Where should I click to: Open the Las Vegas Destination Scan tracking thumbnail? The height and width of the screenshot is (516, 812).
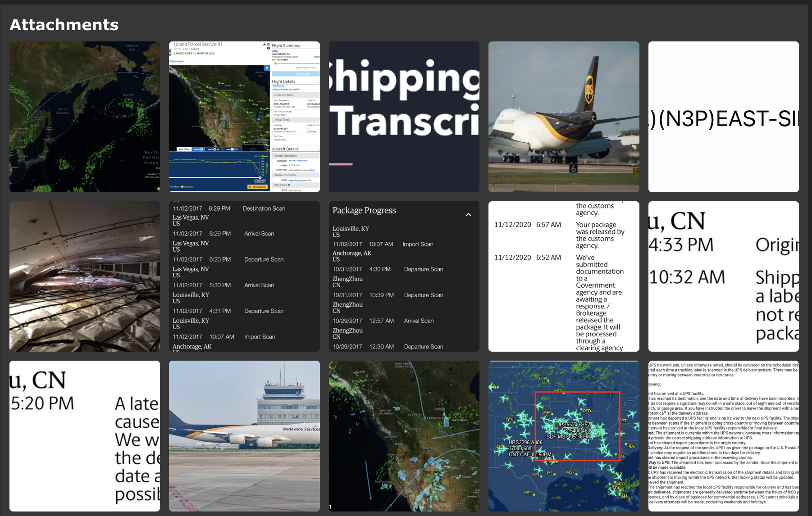pyautogui.click(x=244, y=276)
